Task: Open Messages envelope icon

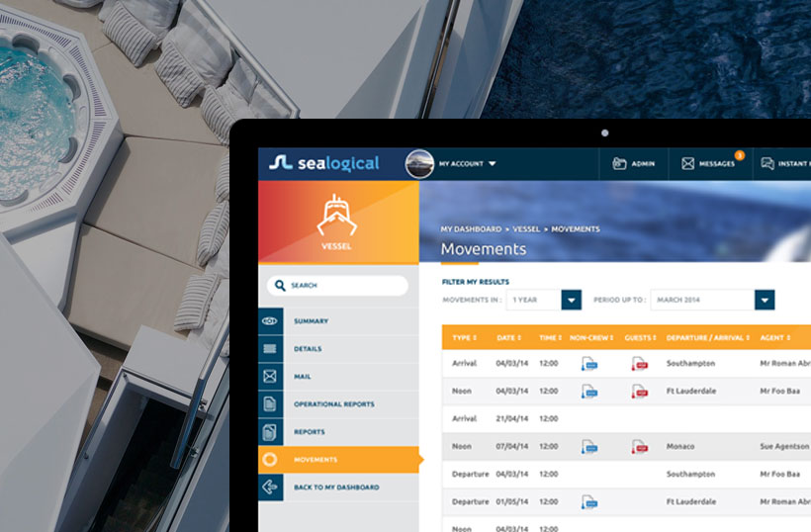Action: [687, 164]
